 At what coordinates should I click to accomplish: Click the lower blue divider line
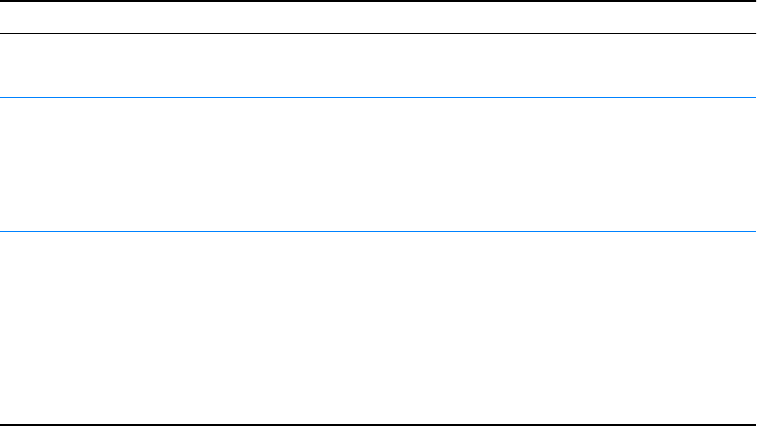378,233
